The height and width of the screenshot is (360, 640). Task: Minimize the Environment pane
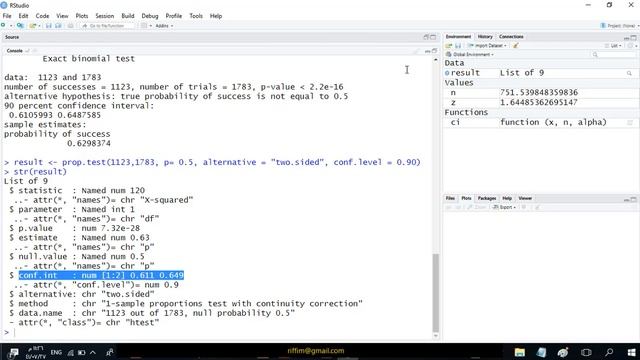point(627,38)
